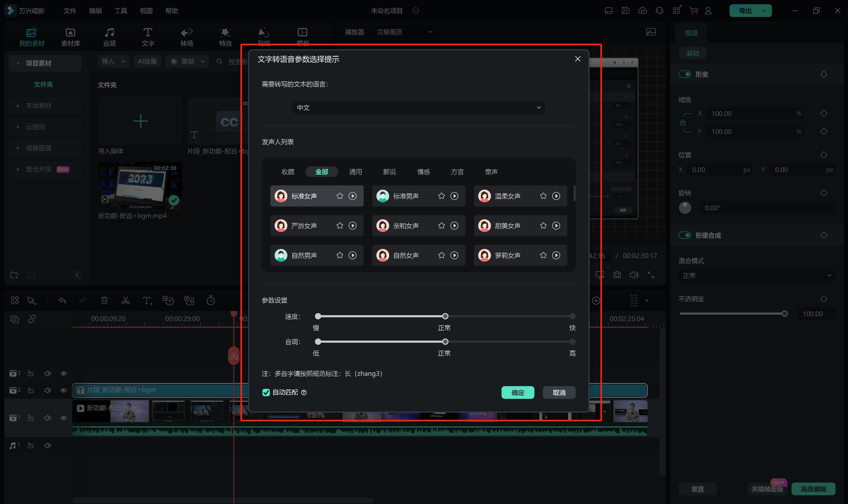Click the 取消 button

coord(559,393)
